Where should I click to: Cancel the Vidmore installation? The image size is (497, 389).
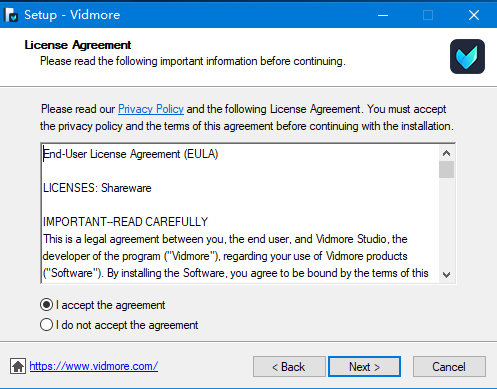(449, 367)
